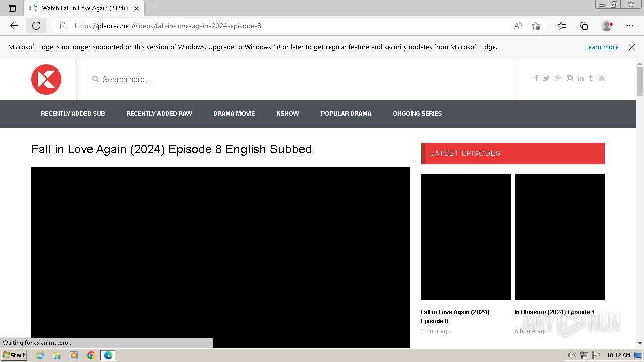Open the volume tray icon
Image resolution: width=644 pixels, height=362 pixels.
tap(572, 355)
